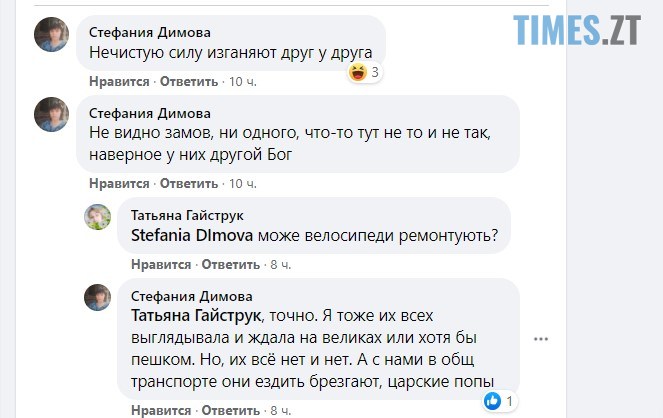This screenshot has height=418, width=663.
Task: Open Татьяна Гайструк's profile avatar
Action: [97, 217]
